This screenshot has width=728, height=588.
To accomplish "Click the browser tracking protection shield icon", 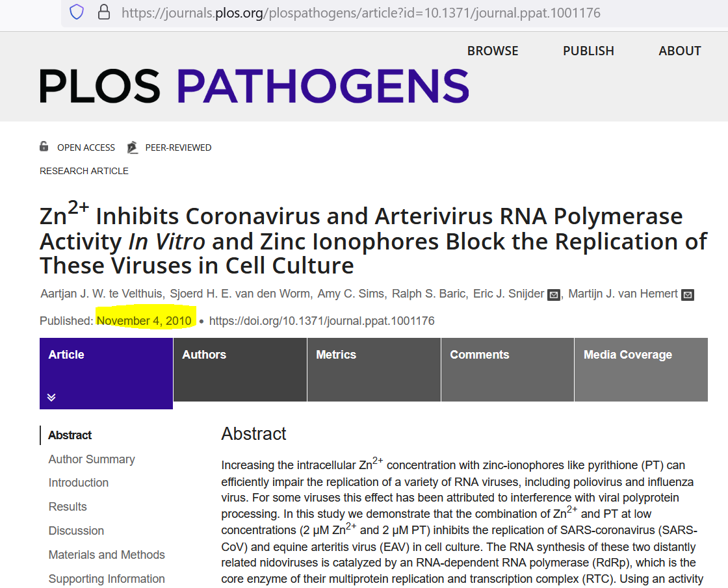I will [77, 12].
